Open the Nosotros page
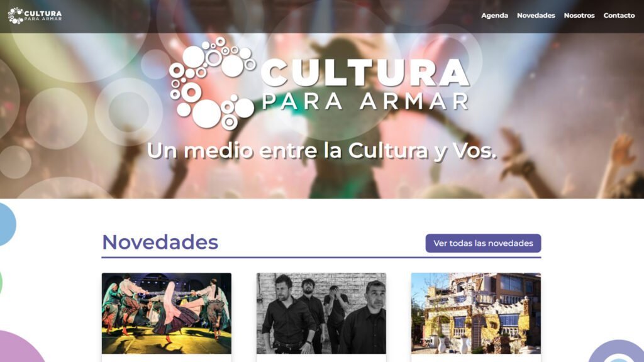The height and width of the screenshot is (362, 644). pyautogui.click(x=579, y=16)
